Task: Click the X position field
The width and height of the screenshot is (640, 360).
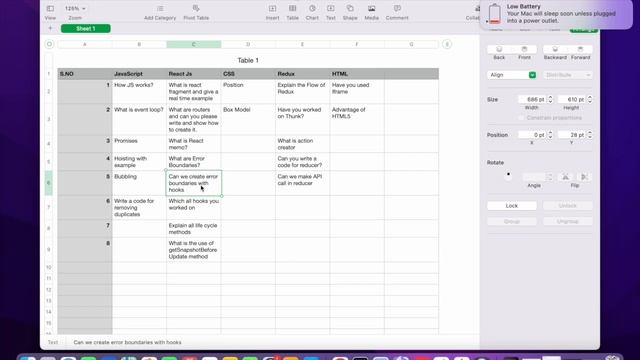Action: coord(532,135)
